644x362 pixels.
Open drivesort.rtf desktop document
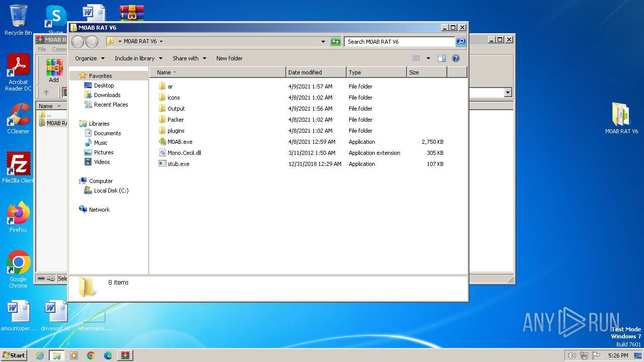pyautogui.click(x=56, y=316)
